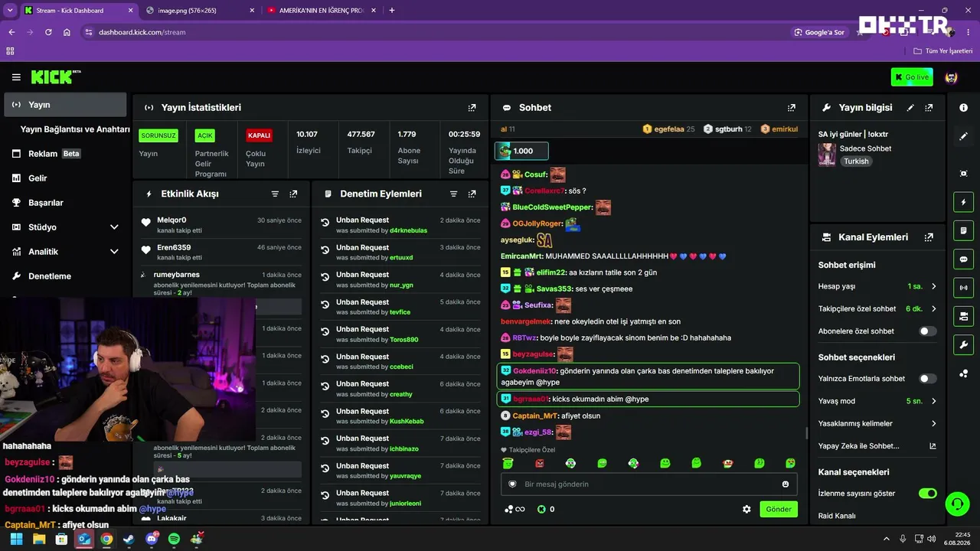Viewport: 980px width, 551px height.
Task: Toggle Abonelere özel sohbet switch
Action: click(x=928, y=331)
